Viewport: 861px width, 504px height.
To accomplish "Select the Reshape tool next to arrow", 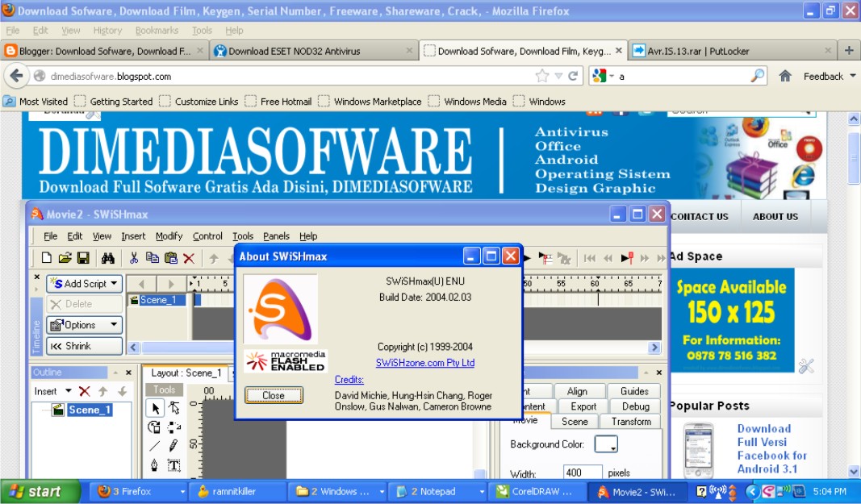I will click(174, 408).
